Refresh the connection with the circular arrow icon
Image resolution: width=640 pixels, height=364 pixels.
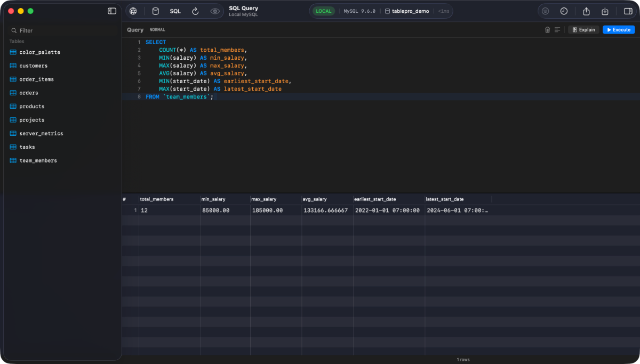click(x=195, y=11)
